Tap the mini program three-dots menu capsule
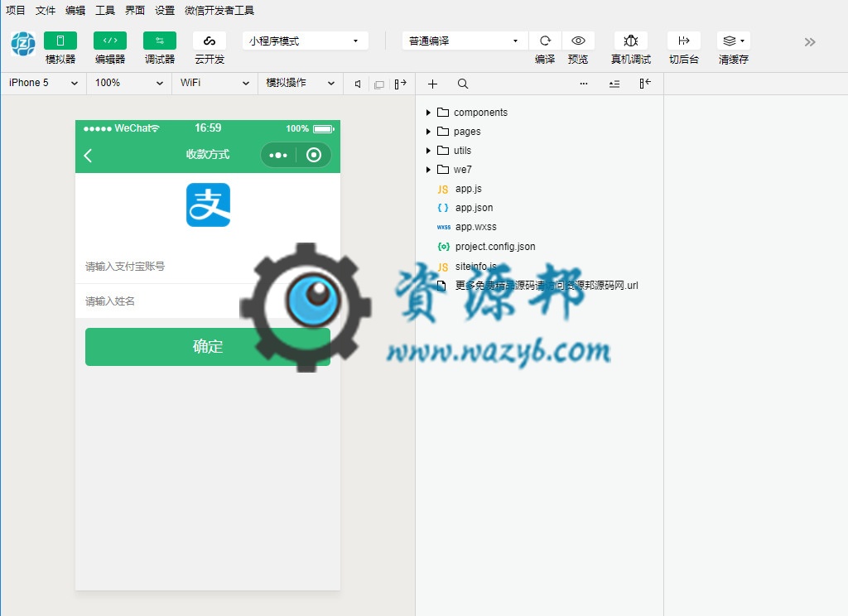The width and height of the screenshot is (848, 616). 278,155
